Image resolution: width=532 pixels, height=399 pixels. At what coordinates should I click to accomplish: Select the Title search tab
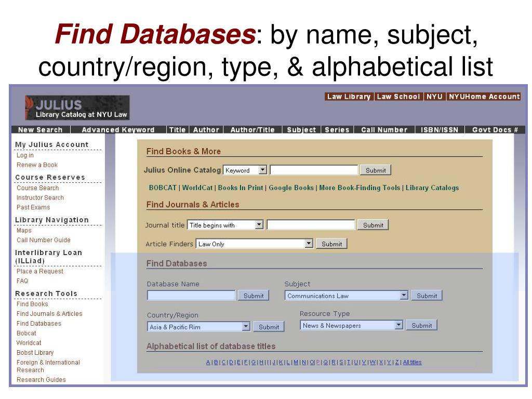[178, 129]
